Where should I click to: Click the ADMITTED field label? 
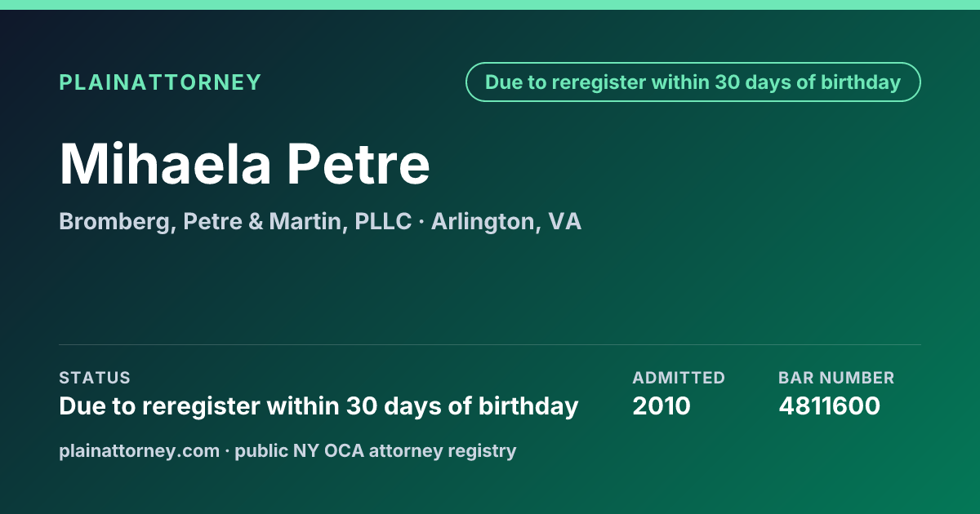(x=679, y=378)
